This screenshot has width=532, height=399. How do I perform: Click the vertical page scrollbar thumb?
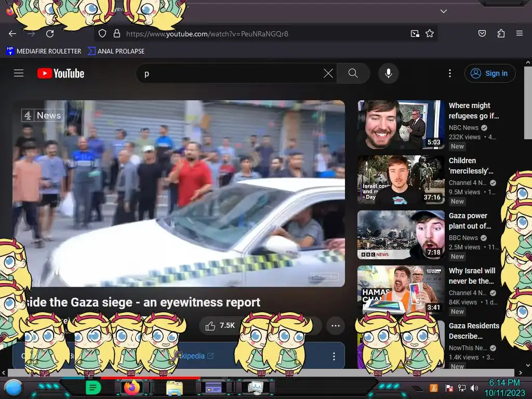[528, 102]
